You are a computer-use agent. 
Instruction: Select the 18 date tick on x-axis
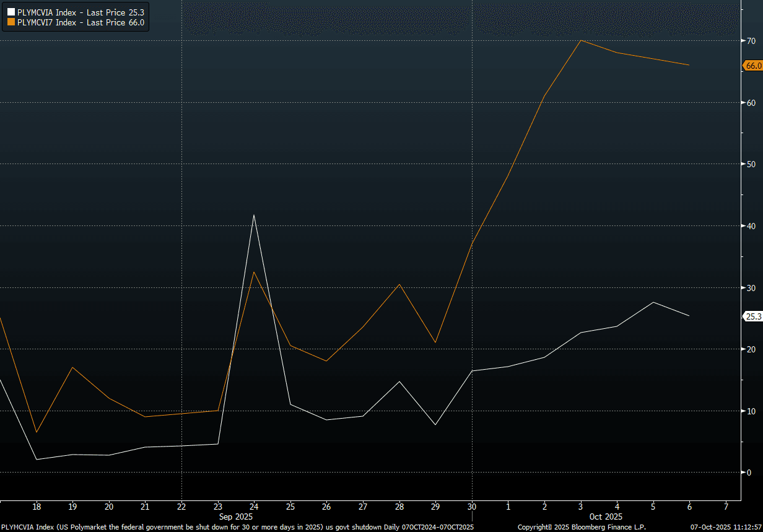(37, 505)
